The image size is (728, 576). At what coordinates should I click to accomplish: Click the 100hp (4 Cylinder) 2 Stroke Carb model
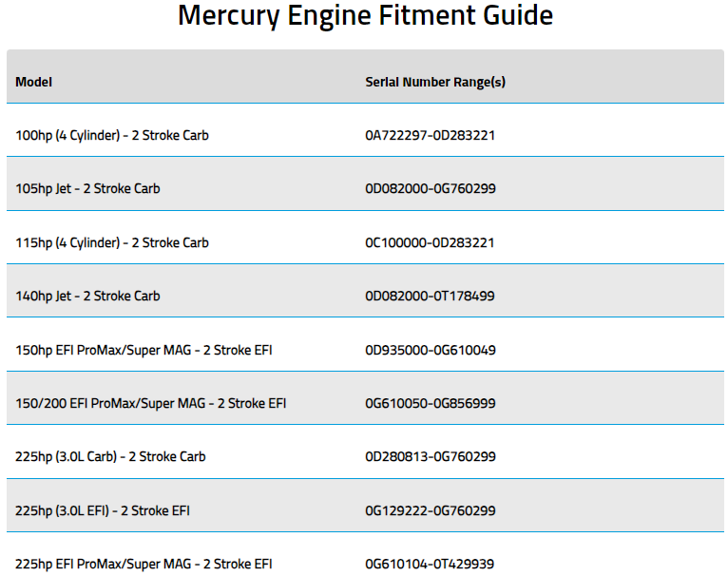tap(112, 136)
